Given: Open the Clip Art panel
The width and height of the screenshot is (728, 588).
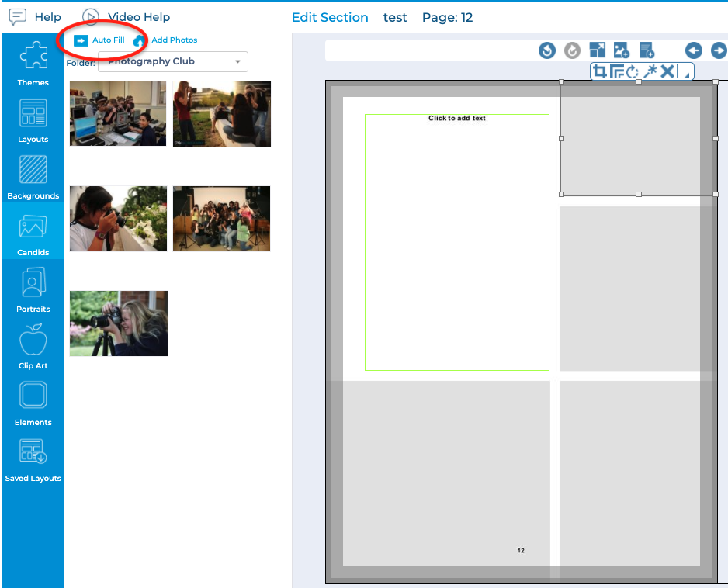Looking at the screenshot, I should [33, 347].
